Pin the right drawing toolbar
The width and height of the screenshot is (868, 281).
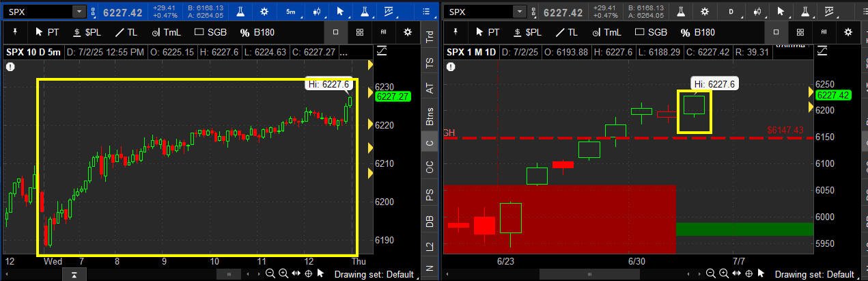455,32
